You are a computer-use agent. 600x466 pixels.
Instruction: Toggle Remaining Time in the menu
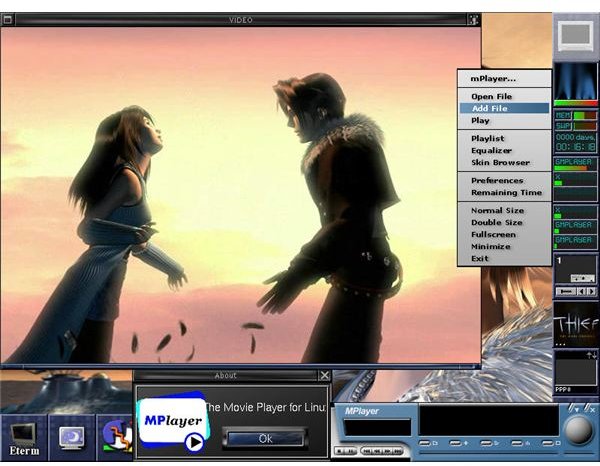tap(507, 192)
